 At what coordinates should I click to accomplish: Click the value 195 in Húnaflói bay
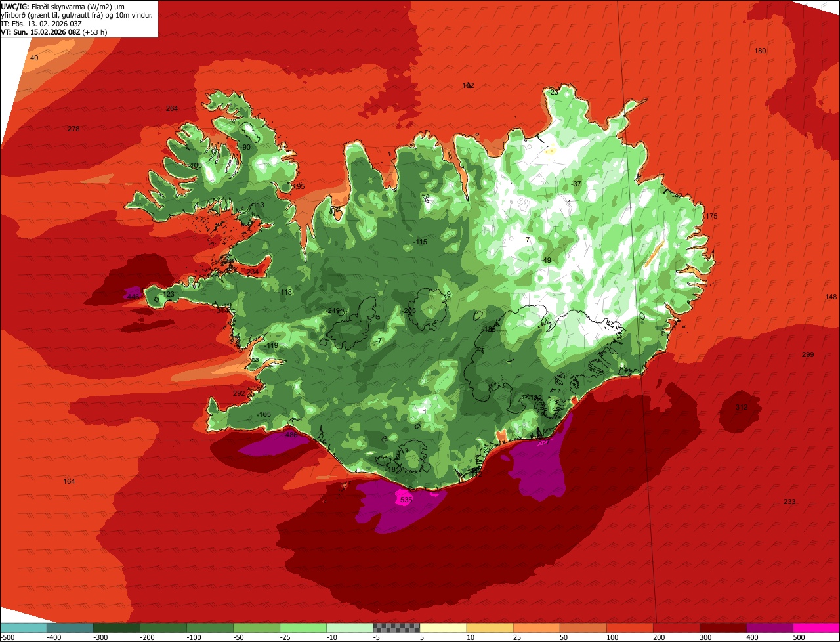click(299, 186)
